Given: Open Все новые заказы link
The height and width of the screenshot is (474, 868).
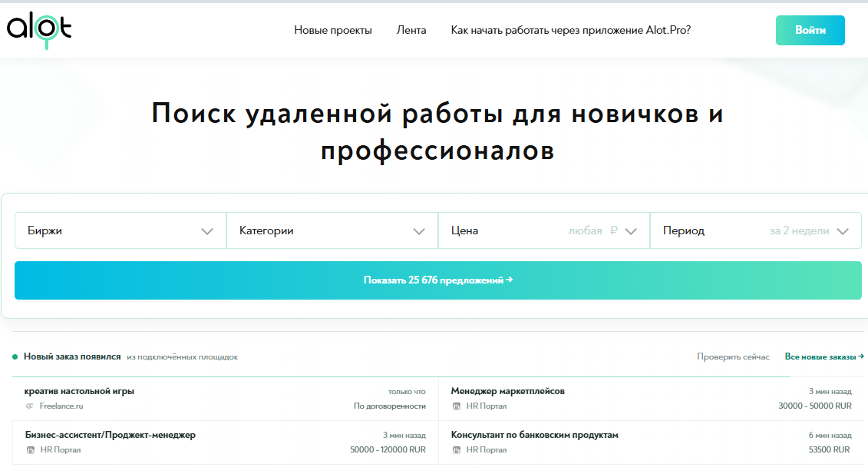Looking at the screenshot, I should (x=823, y=356).
